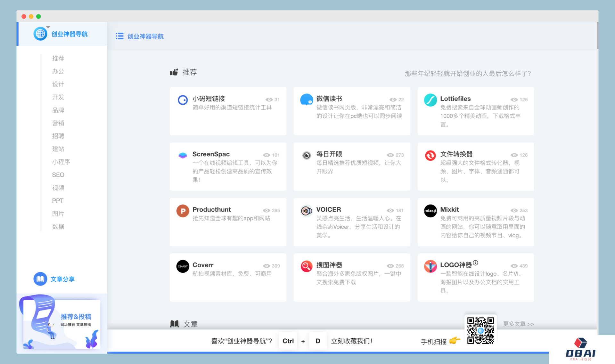Click the VOICER logo icon
Viewport: 615px width, 364px height.
click(x=307, y=211)
